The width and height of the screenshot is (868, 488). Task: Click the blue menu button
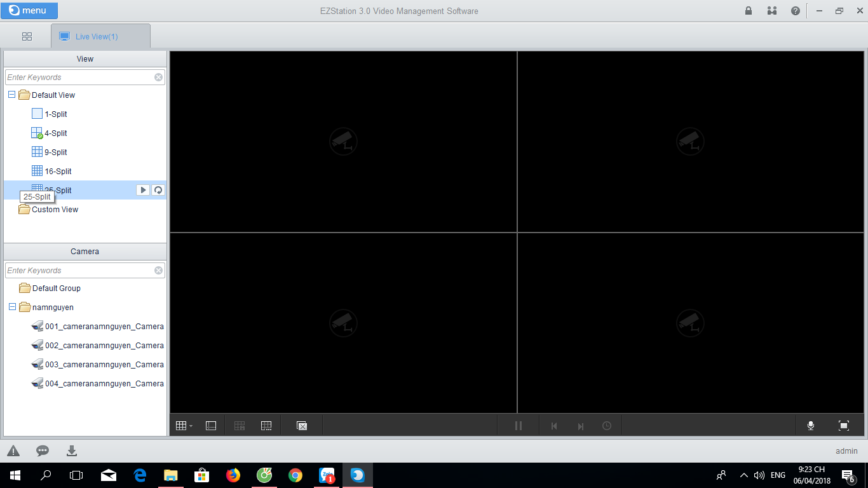coord(30,11)
